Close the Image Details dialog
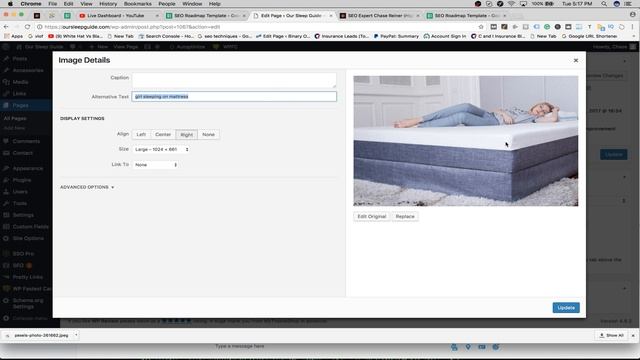Viewport: 640px width, 360px height. click(576, 60)
